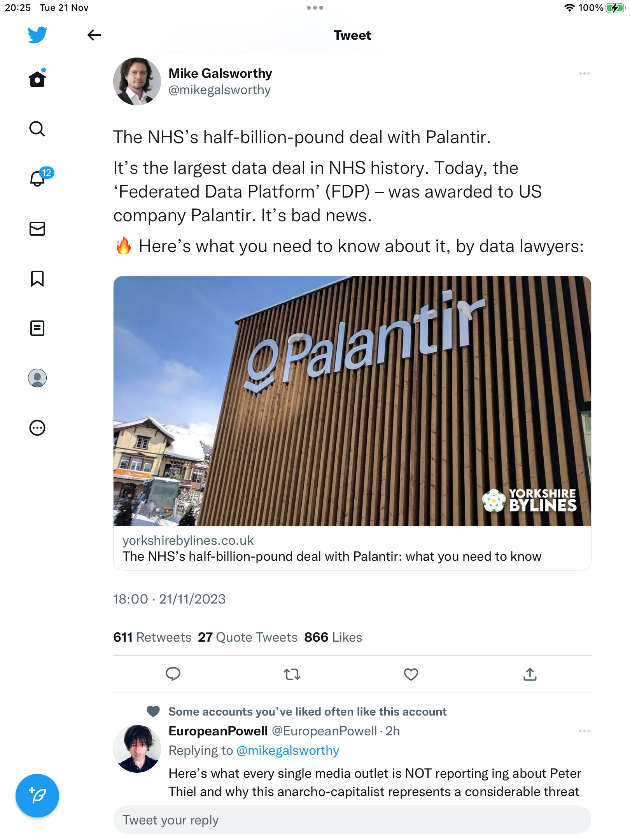Viewport: 630px width, 840px height.
Task: Open the Messages envelope icon
Action: [x=37, y=229]
